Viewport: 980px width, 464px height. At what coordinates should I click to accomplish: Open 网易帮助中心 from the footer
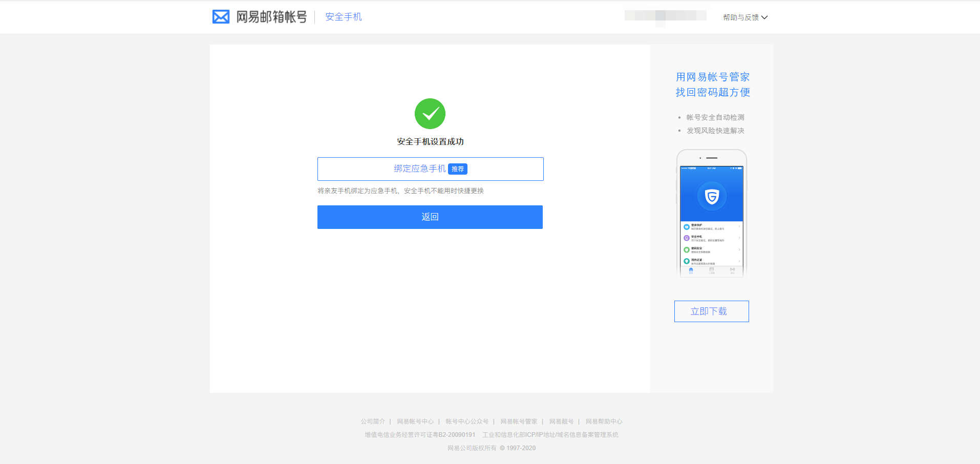pos(604,421)
